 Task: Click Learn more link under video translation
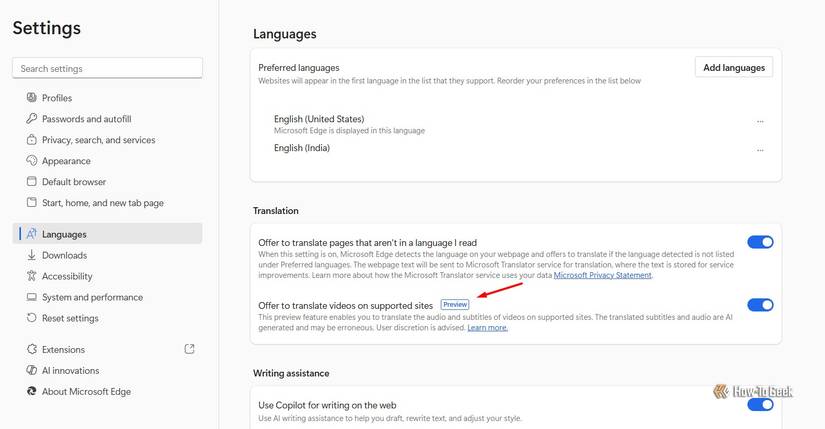point(487,327)
